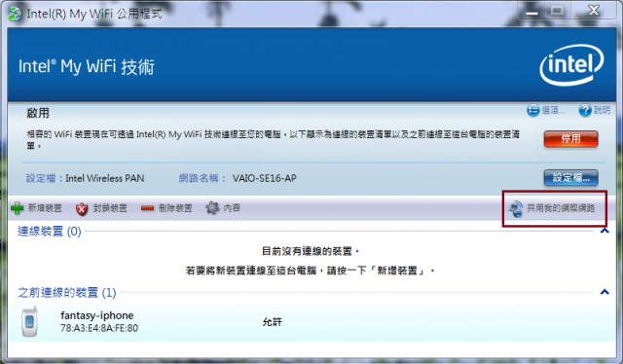The image size is (623, 364).
Task: Click the 啟用 status heading
Action: coord(38,113)
